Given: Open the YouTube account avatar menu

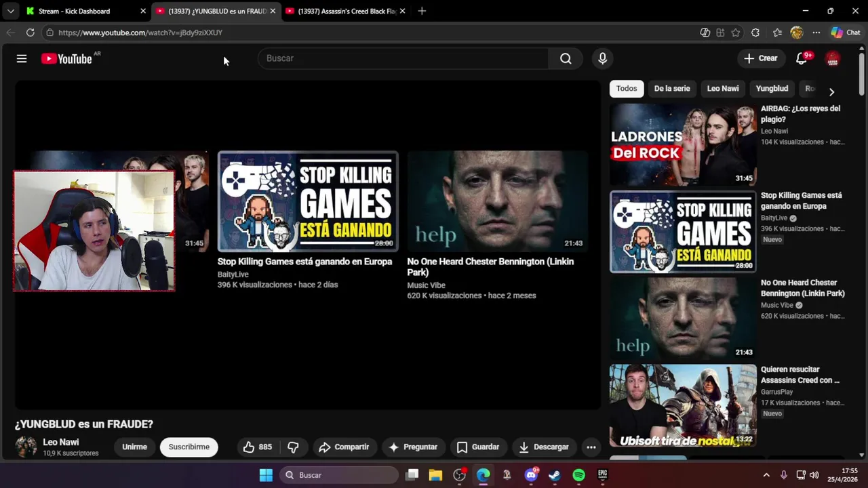Looking at the screenshot, I should coord(833,58).
